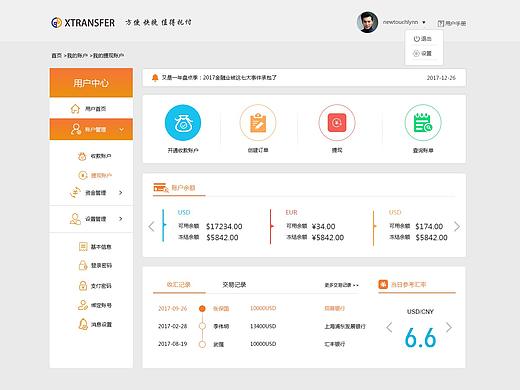Click the 设置管理 person icon
This screenshot has width=520, height=390.
pos(75,219)
